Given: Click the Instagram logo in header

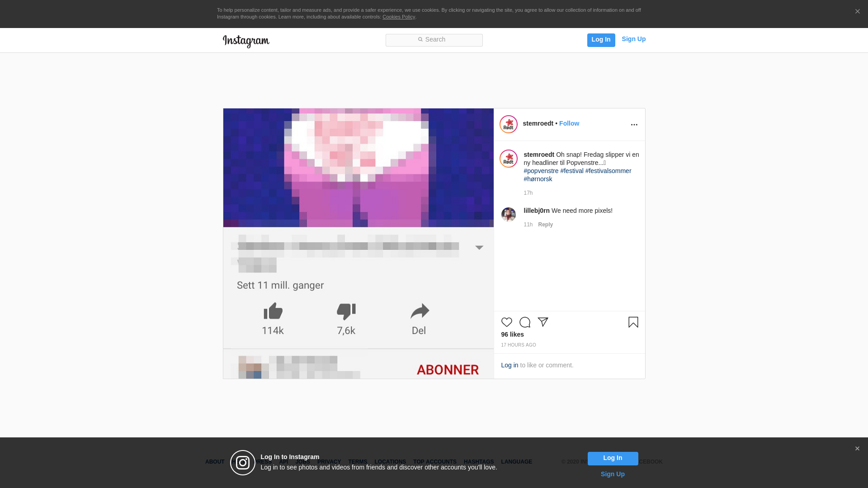Looking at the screenshot, I should (246, 41).
